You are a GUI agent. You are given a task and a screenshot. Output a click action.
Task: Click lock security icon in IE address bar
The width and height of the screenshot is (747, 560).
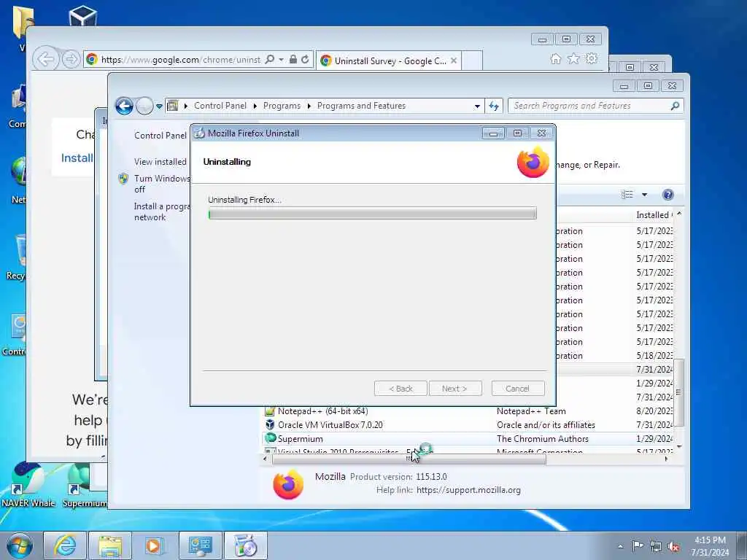click(293, 60)
